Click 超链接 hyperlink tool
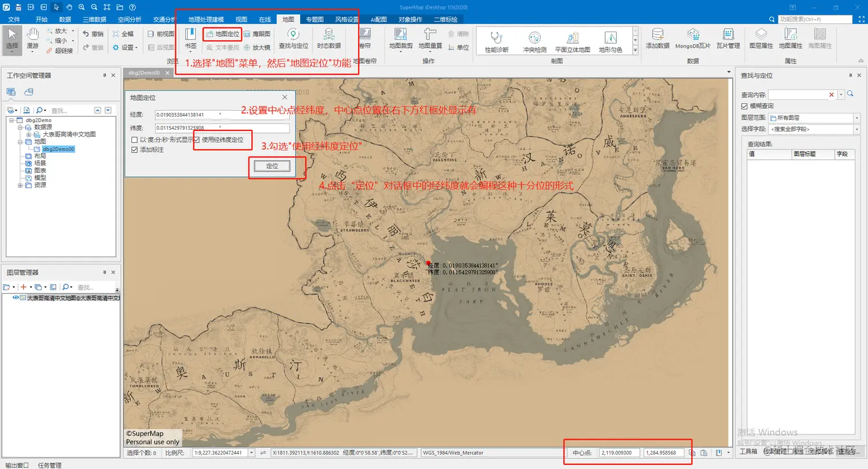 (x=60, y=51)
